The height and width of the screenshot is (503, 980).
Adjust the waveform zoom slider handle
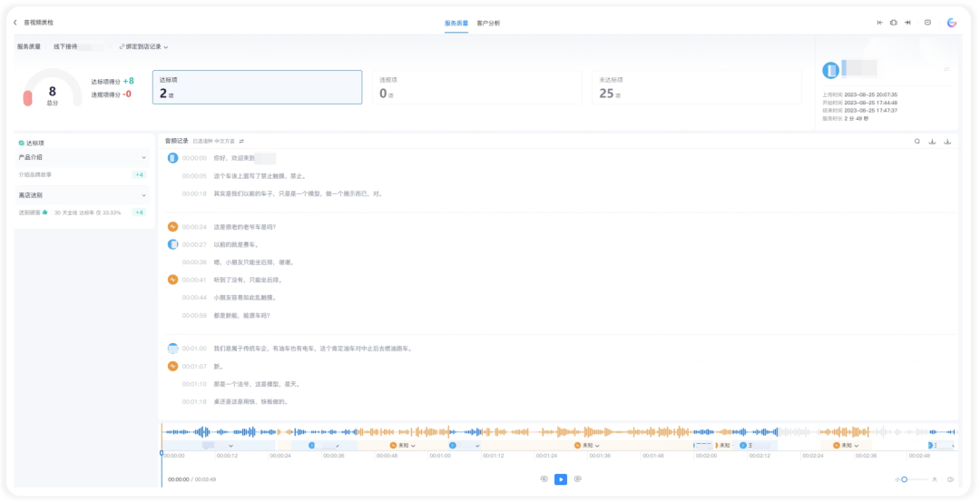(905, 479)
